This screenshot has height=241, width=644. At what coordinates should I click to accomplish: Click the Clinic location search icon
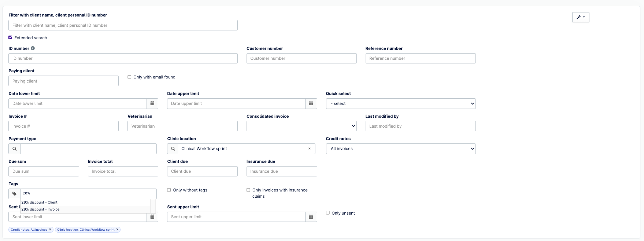click(x=173, y=149)
